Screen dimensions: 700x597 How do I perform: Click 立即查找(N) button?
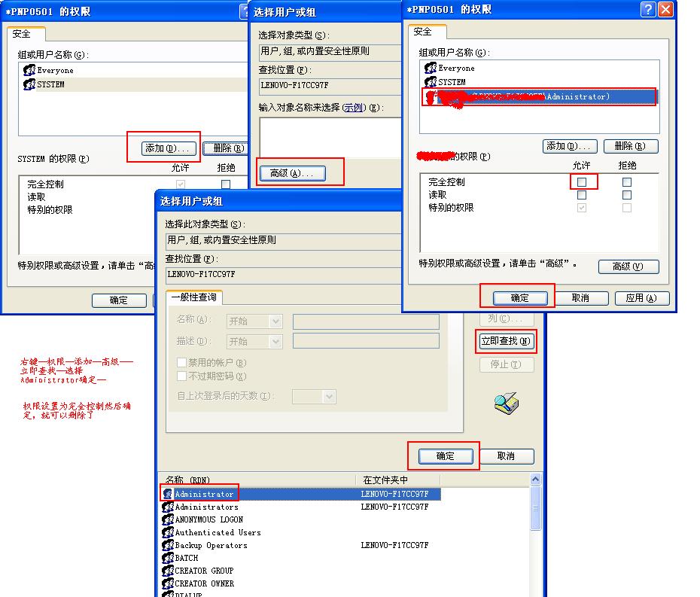(506, 341)
